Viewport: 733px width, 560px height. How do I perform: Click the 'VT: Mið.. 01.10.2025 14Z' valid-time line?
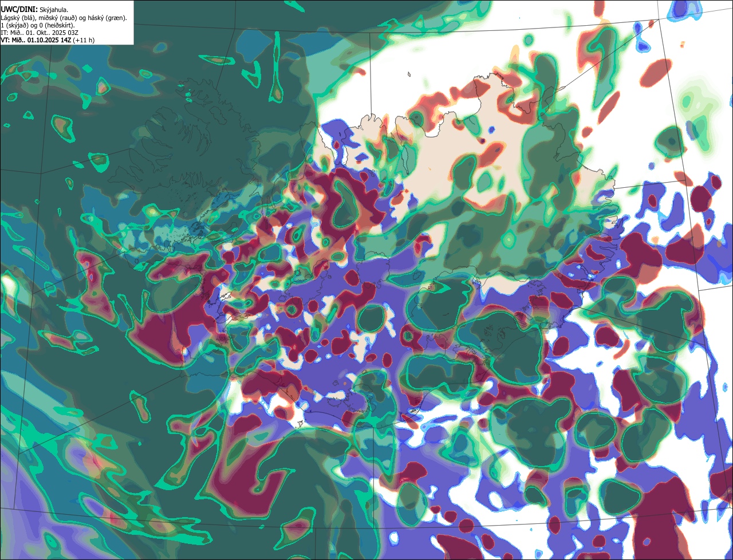48,40
